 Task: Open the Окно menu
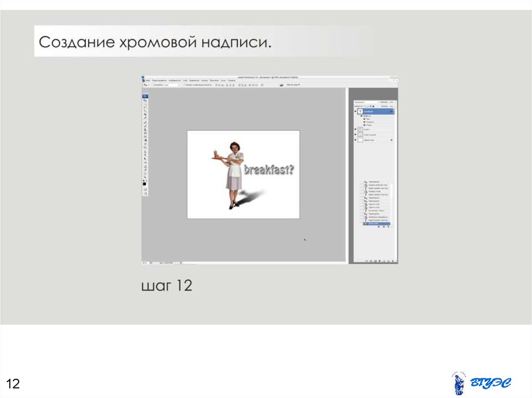tap(223, 80)
